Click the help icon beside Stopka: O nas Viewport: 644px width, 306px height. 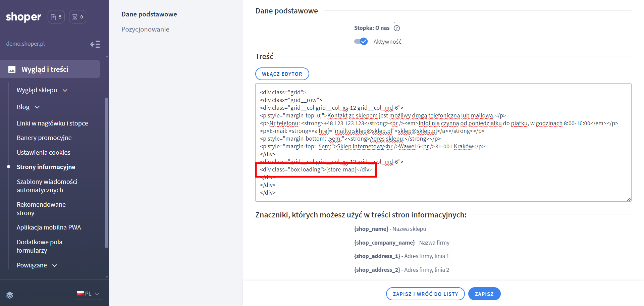(x=397, y=28)
